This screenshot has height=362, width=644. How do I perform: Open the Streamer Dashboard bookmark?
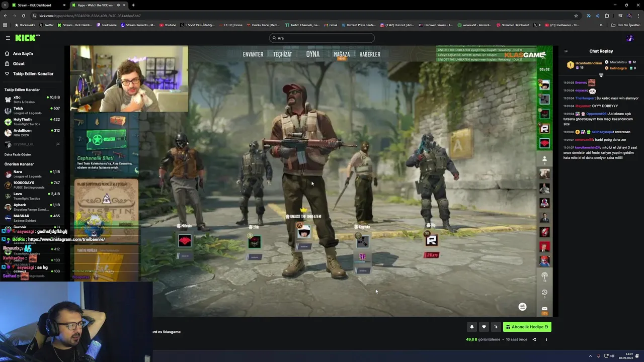(x=513, y=25)
